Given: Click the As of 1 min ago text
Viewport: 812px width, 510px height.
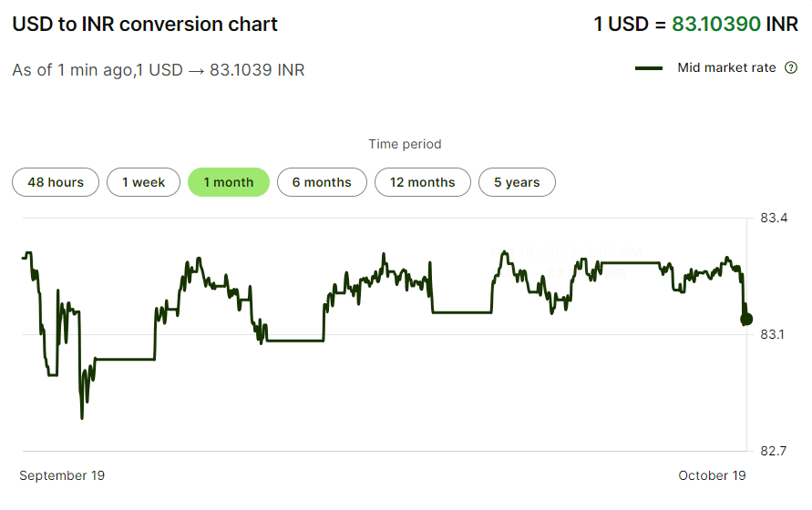Looking at the screenshot, I should [x=158, y=70].
